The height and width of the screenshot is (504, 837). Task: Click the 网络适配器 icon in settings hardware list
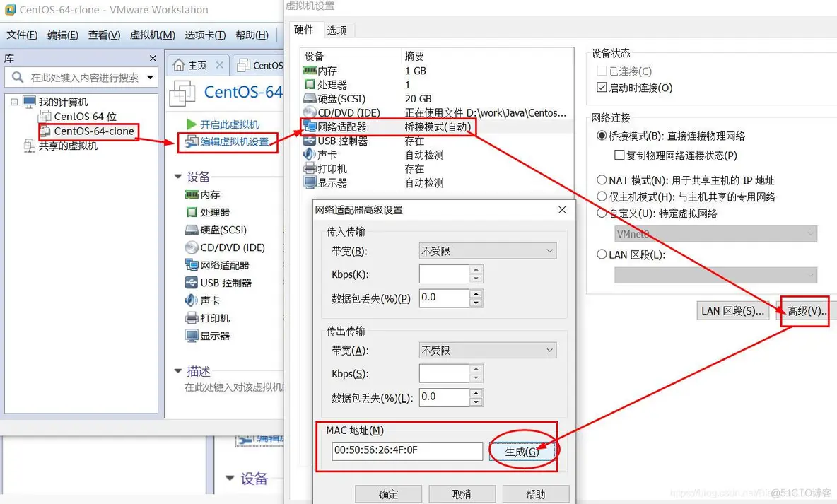click(x=310, y=127)
